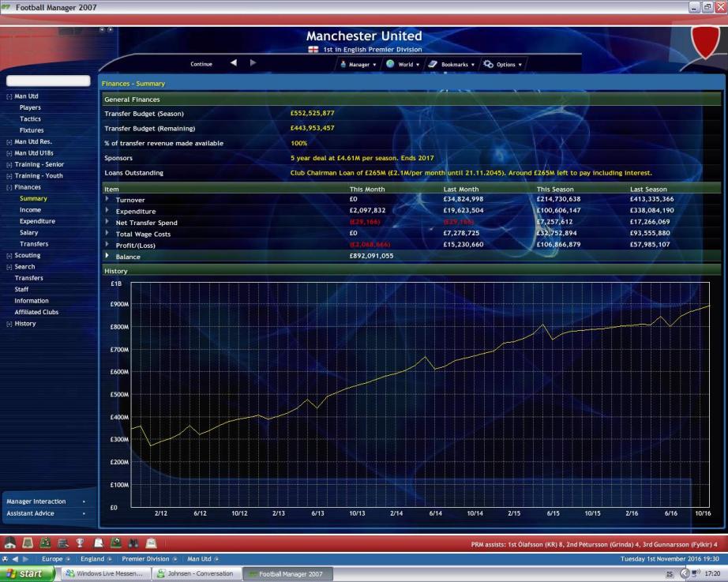The width and height of the screenshot is (728, 582).
Task: Click the IS language indicator in tray
Action: (670, 574)
